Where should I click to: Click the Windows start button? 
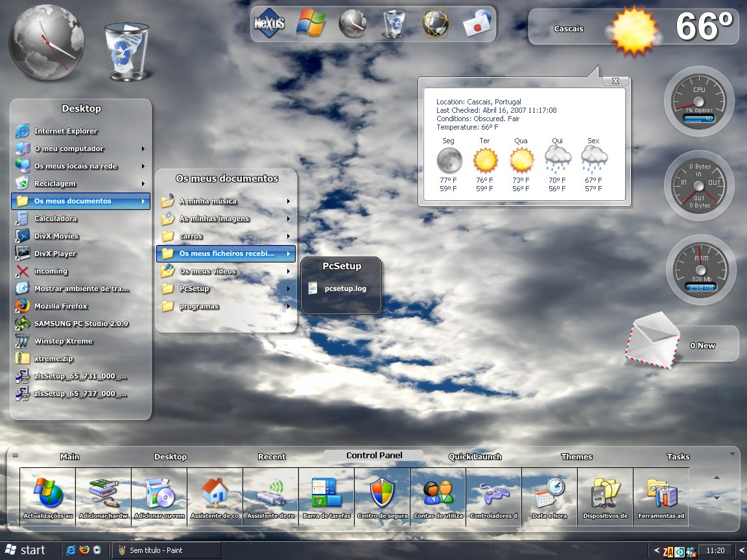click(x=25, y=550)
